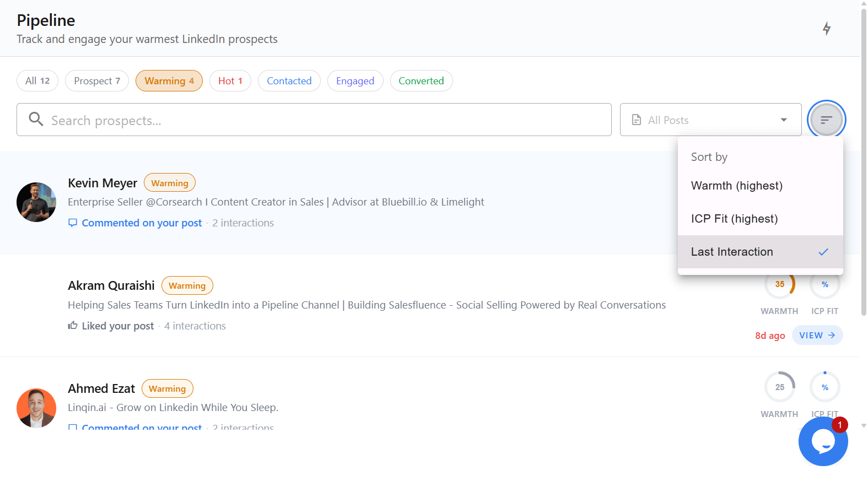Open the sort options button
The width and height of the screenshot is (868, 481).
point(826,120)
